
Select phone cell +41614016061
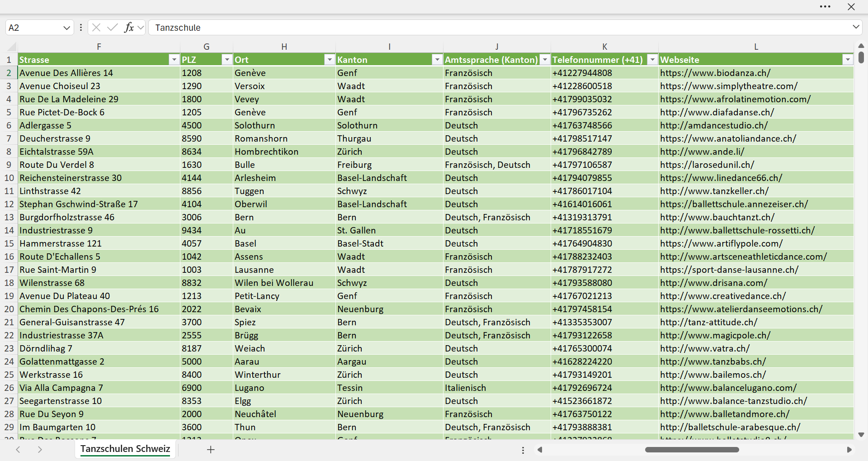pos(604,204)
